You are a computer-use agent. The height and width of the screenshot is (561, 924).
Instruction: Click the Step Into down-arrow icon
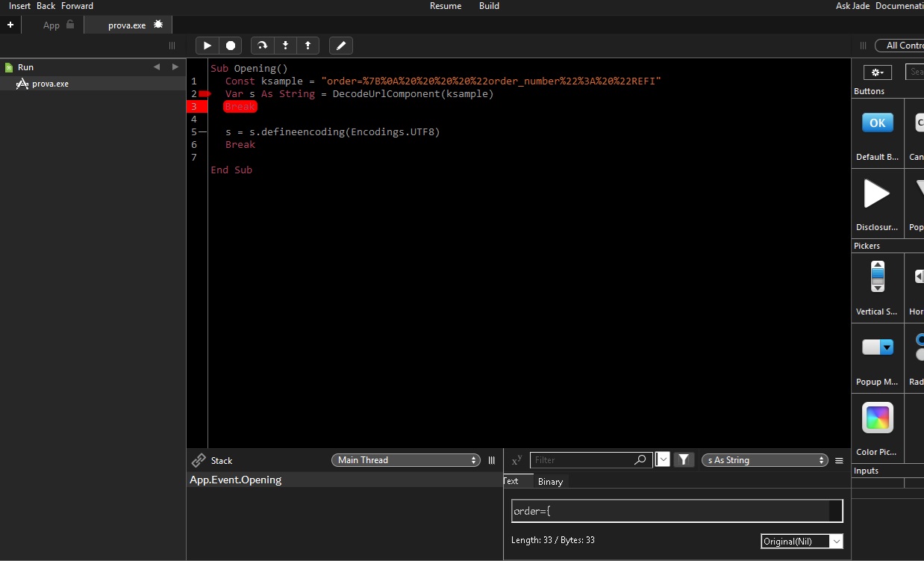point(285,46)
